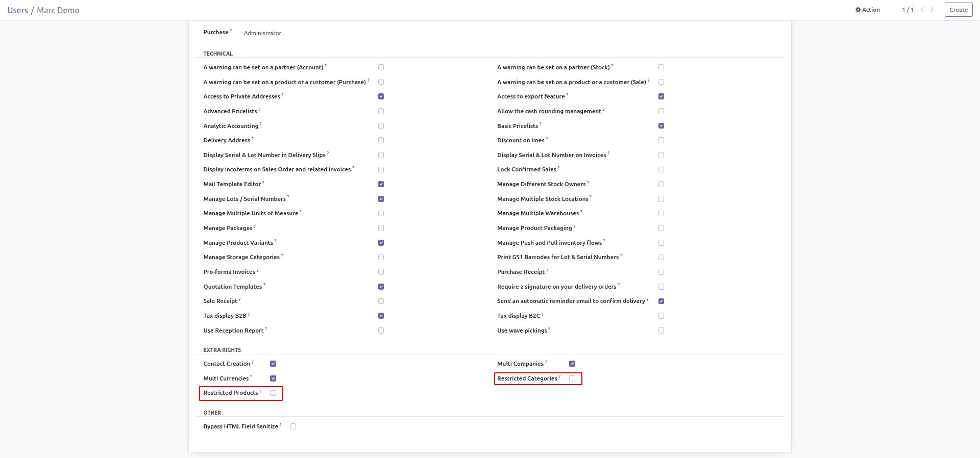Screen dimensions: 980x458
Task: Enable delivery orders signature checkbox
Action: tap(661, 287)
